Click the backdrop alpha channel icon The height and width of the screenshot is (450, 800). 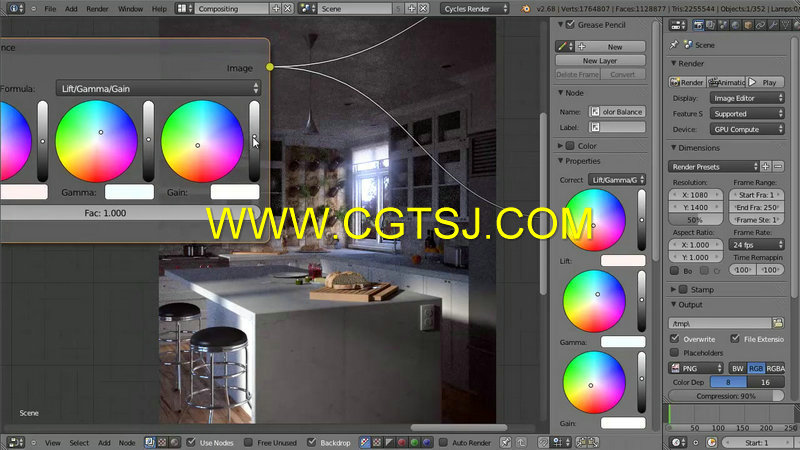[x=377, y=442]
